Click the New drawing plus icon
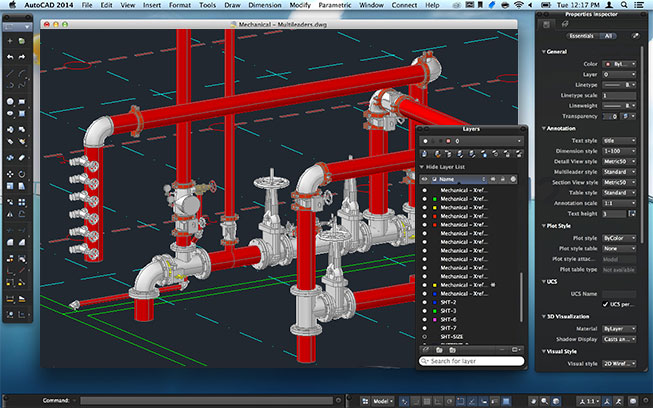Image resolution: width=653 pixels, height=408 pixels. pyautogui.click(x=10, y=41)
